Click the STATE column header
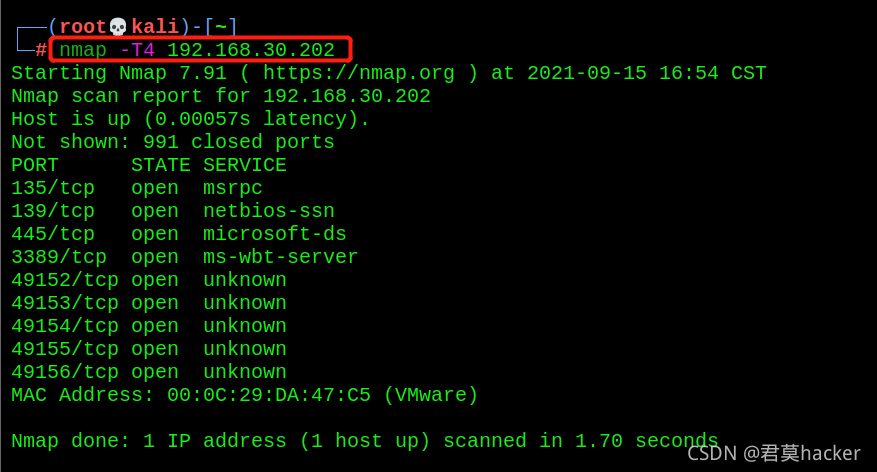The width and height of the screenshot is (877, 472). click(161, 165)
